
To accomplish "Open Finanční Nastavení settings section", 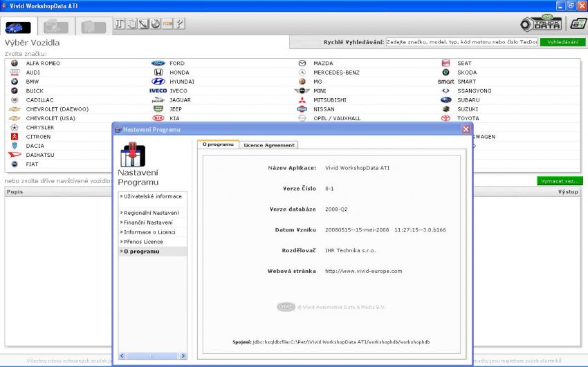I will (147, 223).
